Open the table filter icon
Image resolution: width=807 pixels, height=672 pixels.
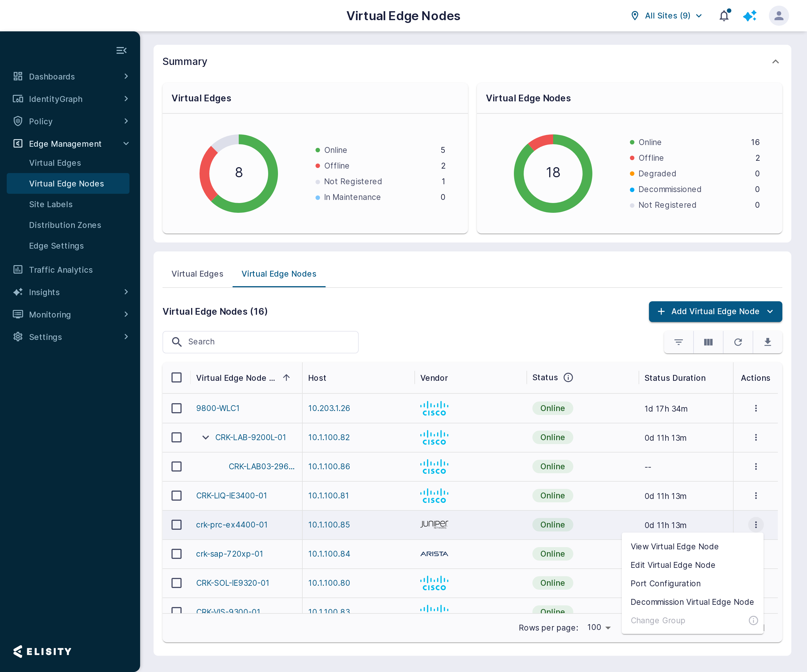pyautogui.click(x=679, y=342)
